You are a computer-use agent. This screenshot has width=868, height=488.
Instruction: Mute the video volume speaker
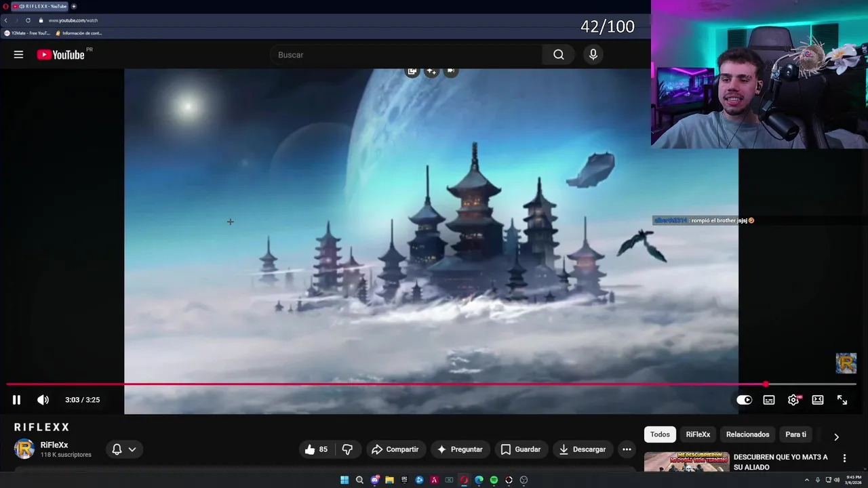coord(43,400)
